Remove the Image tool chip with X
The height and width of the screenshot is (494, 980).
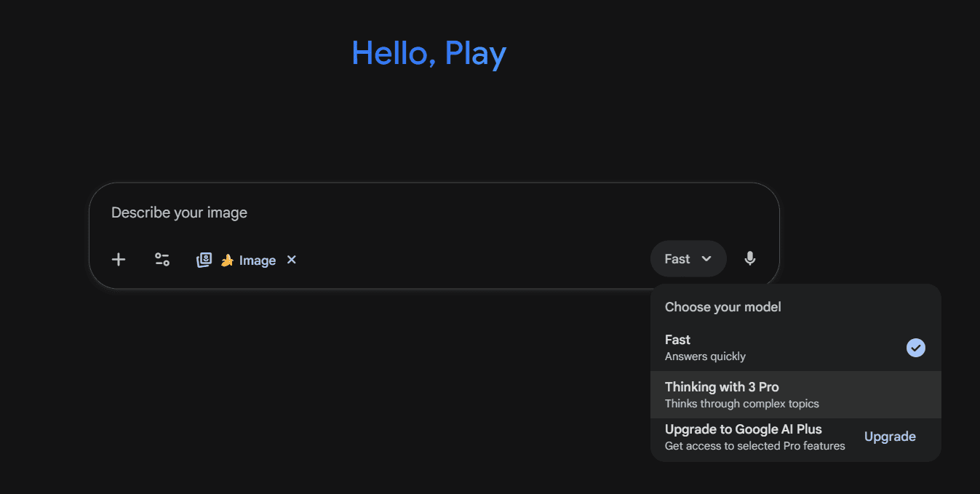[x=292, y=260]
